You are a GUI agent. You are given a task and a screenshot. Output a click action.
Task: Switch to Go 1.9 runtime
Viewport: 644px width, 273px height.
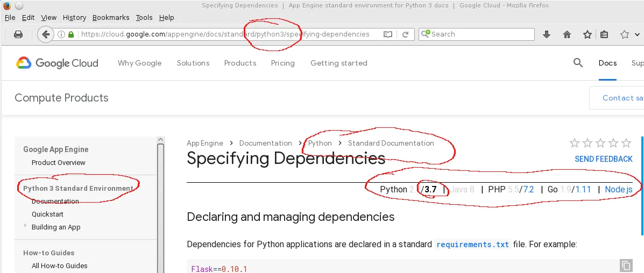point(565,189)
